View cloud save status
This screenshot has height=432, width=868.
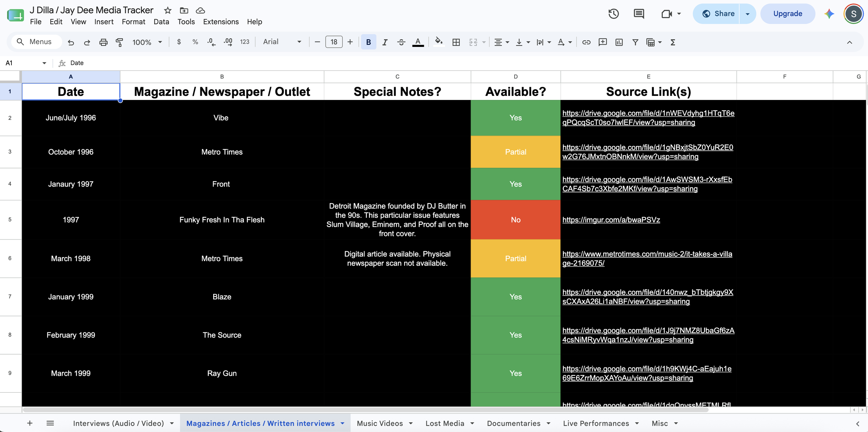click(x=200, y=10)
